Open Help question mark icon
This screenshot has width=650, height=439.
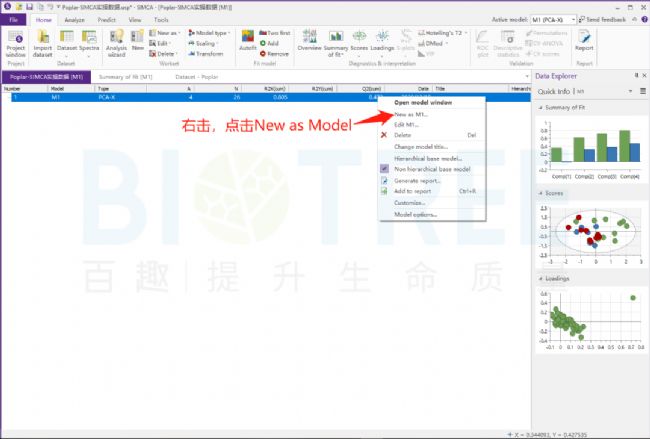click(645, 19)
